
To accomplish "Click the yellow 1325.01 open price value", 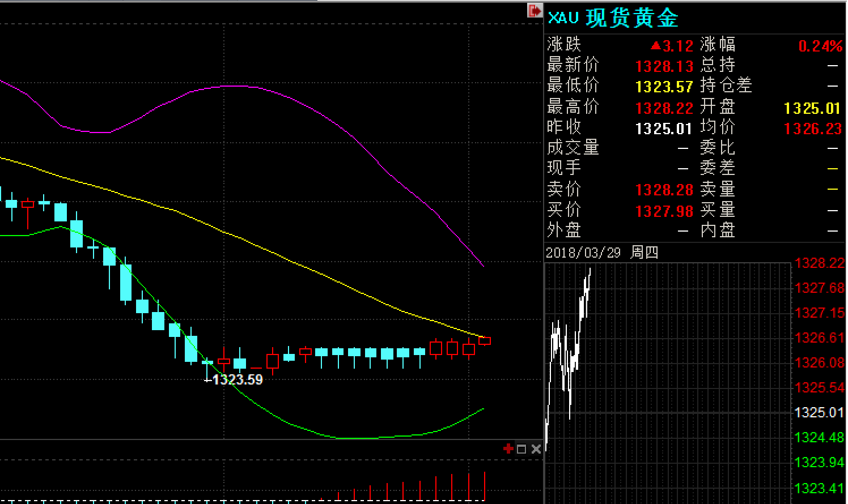I will tap(812, 108).
